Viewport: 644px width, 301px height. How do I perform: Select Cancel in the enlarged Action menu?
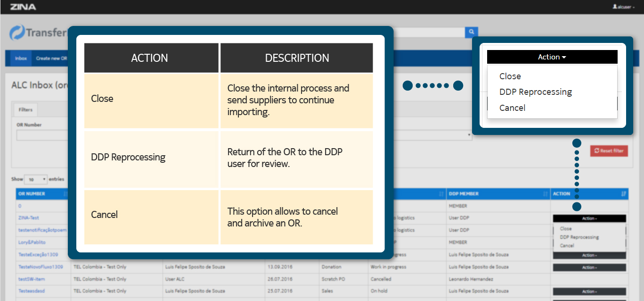click(512, 108)
